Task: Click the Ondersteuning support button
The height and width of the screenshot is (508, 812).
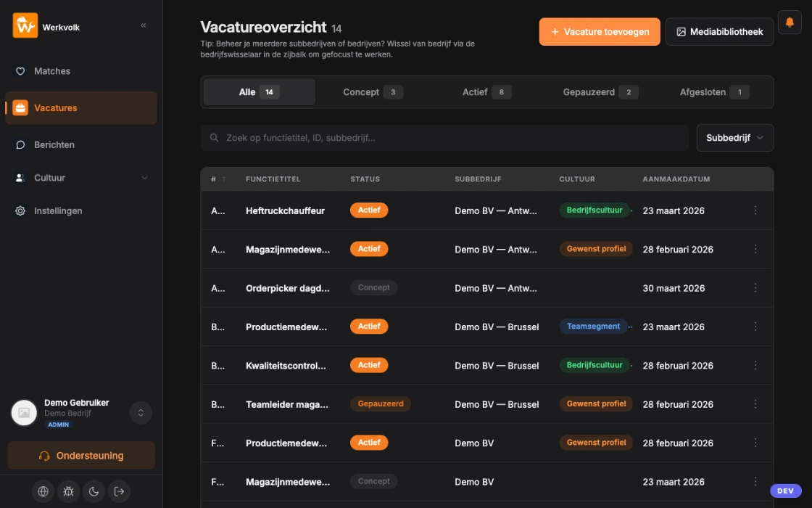Action: pos(80,455)
